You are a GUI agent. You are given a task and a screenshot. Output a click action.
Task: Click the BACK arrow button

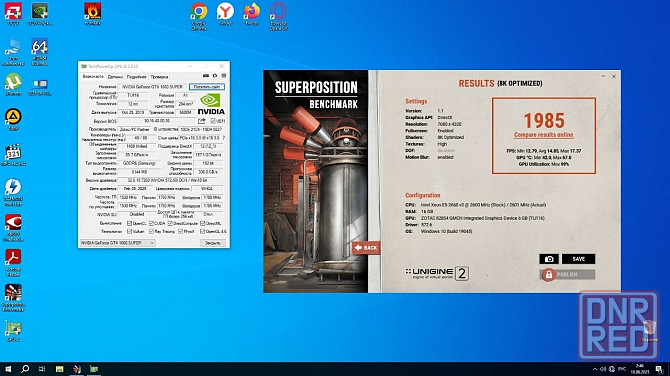366,247
